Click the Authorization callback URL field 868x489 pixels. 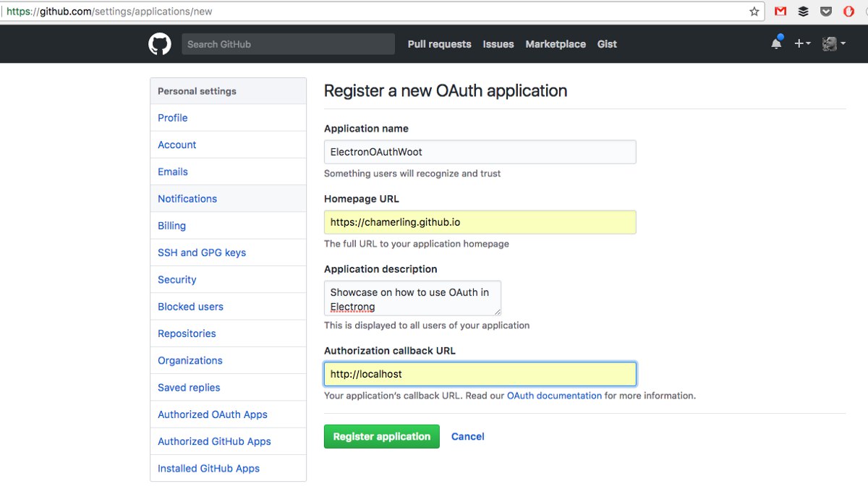coord(480,374)
